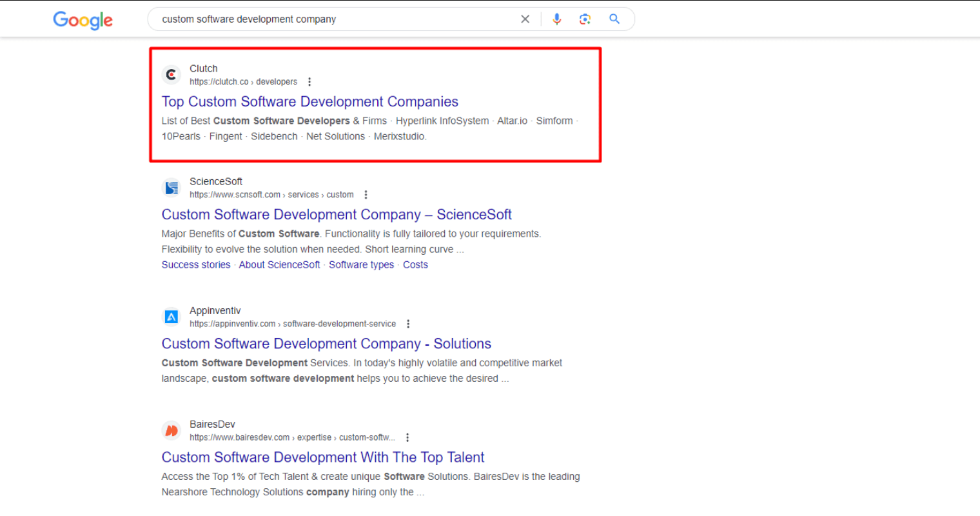Viewport: 980px width, 516px height.
Task: Click the Clutch favicon
Action: tap(171, 75)
